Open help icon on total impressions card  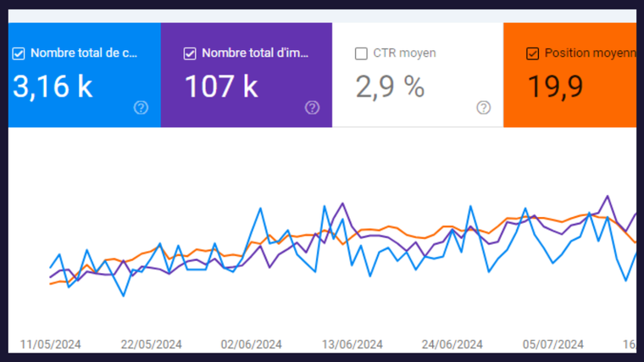point(312,107)
